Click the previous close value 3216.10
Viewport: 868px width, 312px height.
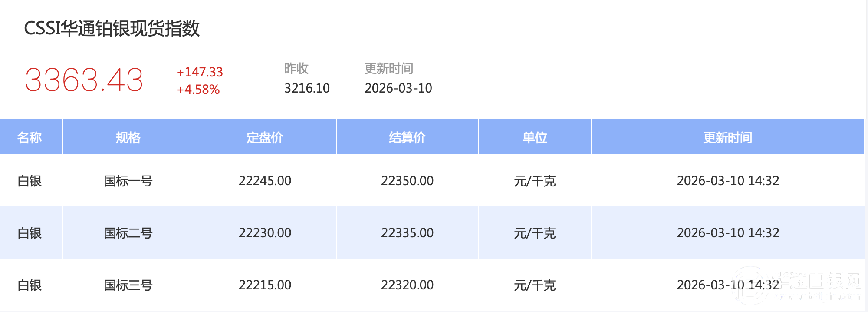(307, 88)
